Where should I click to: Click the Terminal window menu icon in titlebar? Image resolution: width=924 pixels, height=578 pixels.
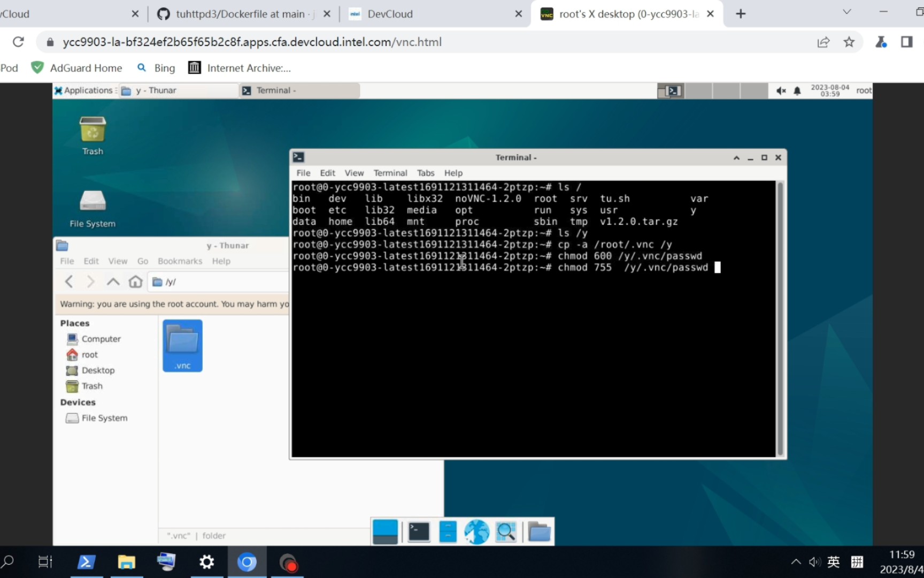(x=298, y=157)
